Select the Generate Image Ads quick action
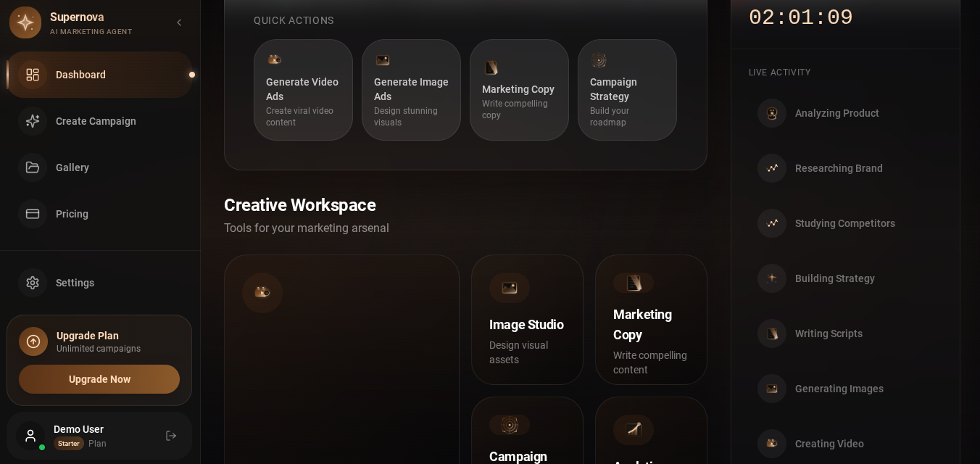This screenshot has height=464, width=980. pos(411,90)
